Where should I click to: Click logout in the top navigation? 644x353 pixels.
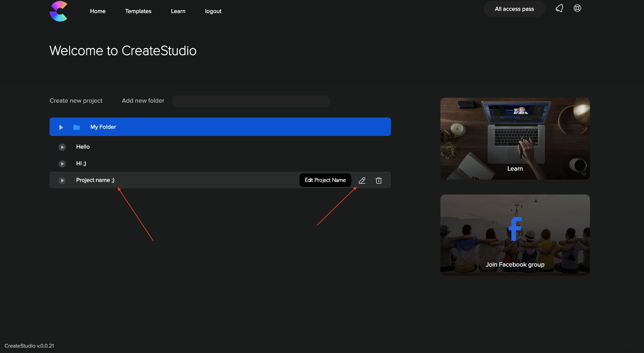[213, 11]
